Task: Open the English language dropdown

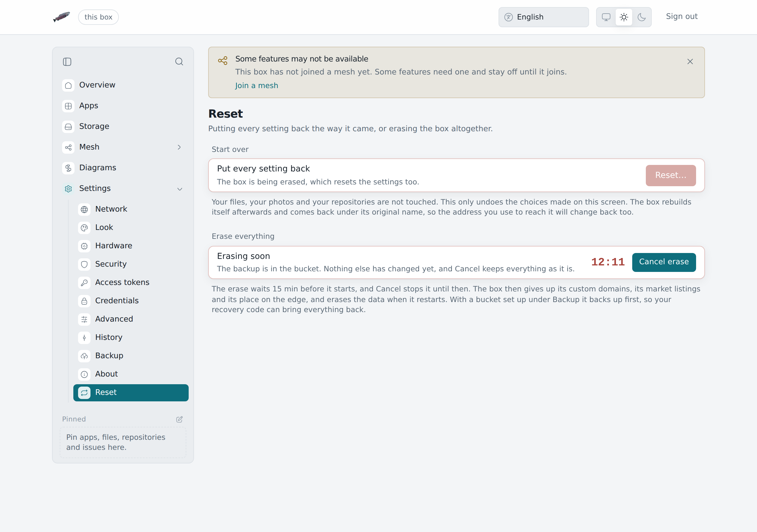Action: pos(543,17)
